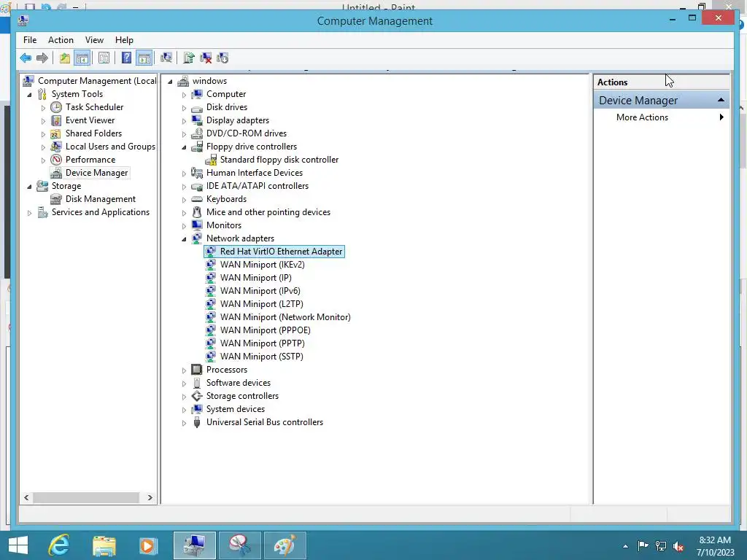747x560 pixels.
Task: Select WAN Miniport (PPTP)
Action: tap(263, 343)
